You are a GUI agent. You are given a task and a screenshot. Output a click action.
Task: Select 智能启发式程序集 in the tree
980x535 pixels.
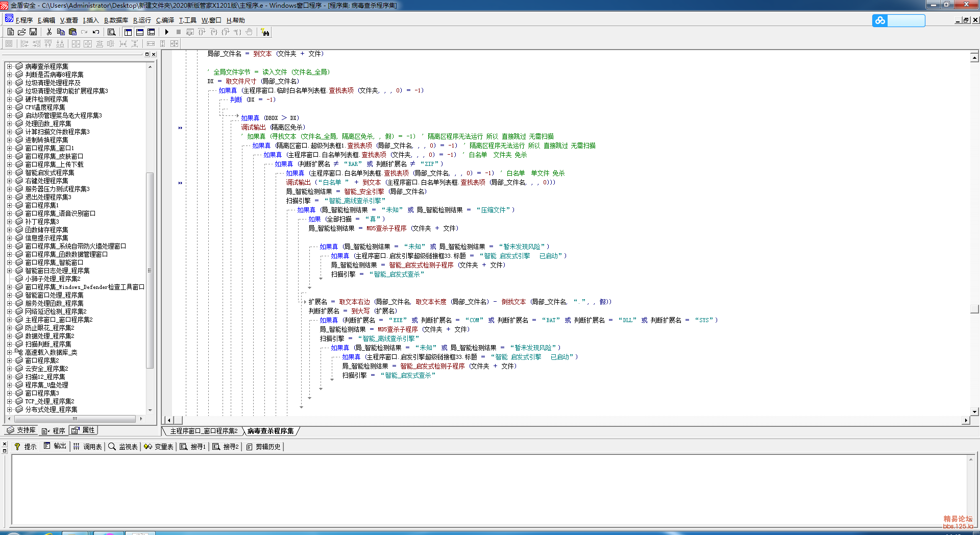tap(50, 173)
